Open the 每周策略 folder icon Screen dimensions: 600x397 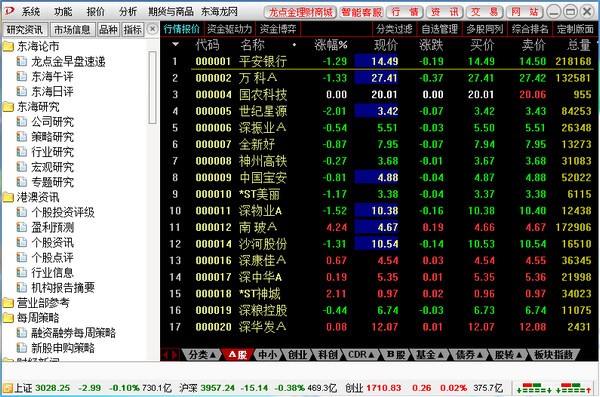(x=8, y=318)
